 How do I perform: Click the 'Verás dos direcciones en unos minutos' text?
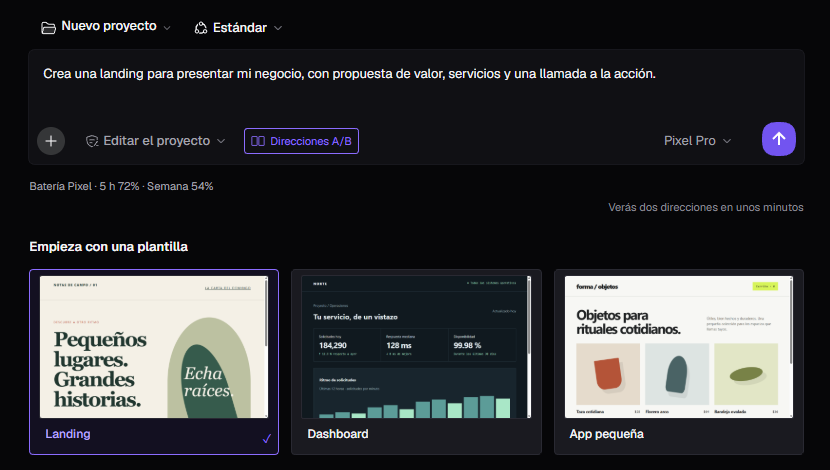point(706,207)
